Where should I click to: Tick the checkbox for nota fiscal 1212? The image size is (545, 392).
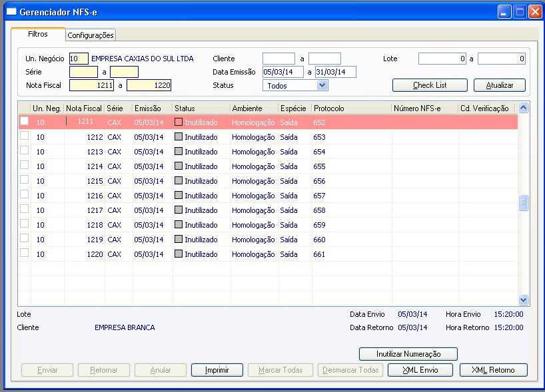pyautogui.click(x=25, y=135)
